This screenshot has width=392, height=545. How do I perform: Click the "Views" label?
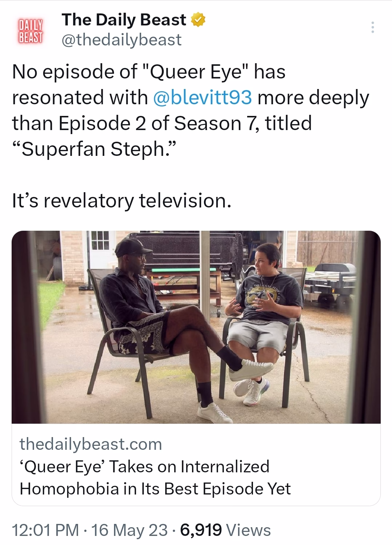[249, 530]
